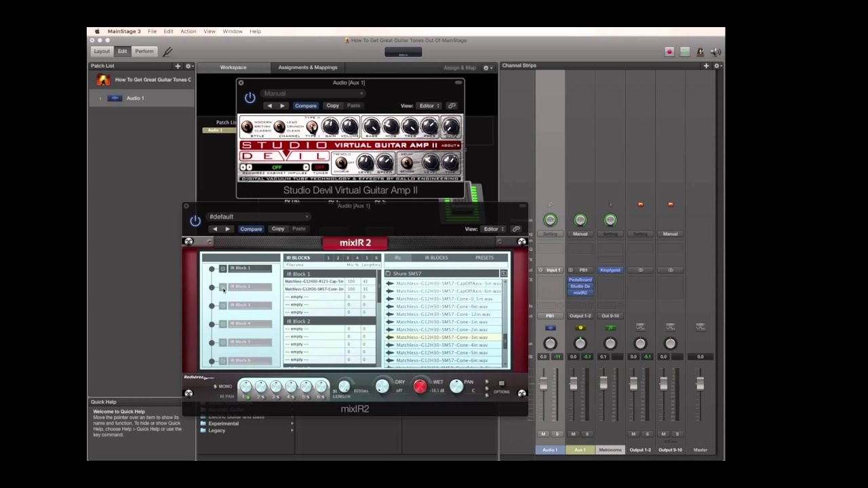Click the link icon in mixIR2 window header
868x488 pixels.
pyautogui.click(x=516, y=229)
